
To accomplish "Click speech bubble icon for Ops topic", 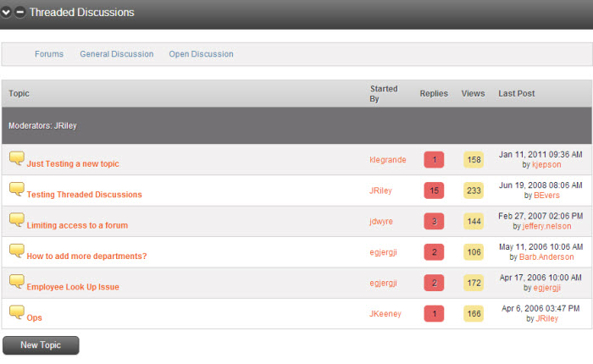I will pos(17,312).
